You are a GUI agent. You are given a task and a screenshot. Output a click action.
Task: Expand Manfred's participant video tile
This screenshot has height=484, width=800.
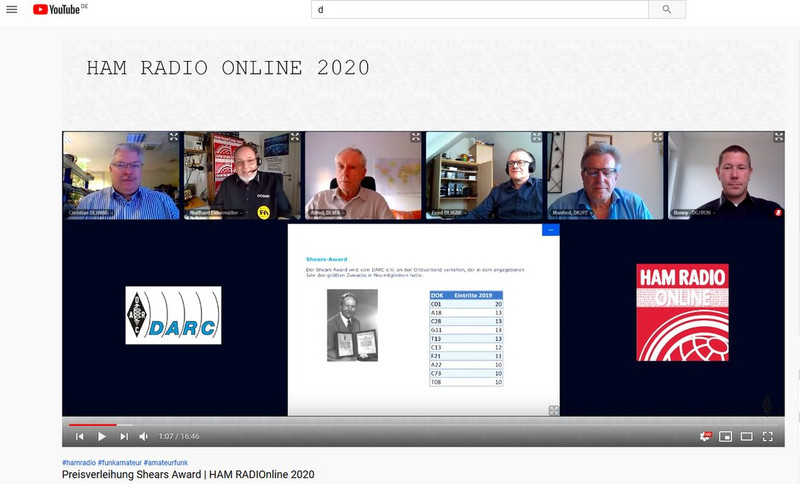click(x=658, y=137)
